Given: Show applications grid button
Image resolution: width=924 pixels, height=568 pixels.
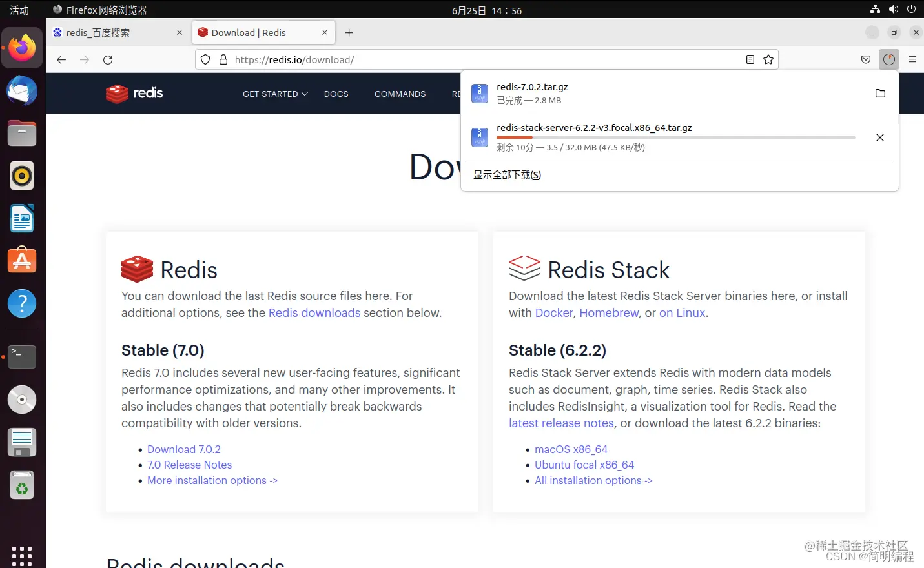Looking at the screenshot, I should 22,556.
